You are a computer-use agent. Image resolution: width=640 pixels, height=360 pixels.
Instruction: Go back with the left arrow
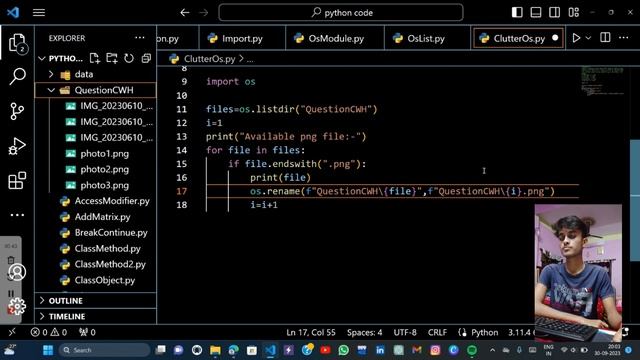(184, 13)
